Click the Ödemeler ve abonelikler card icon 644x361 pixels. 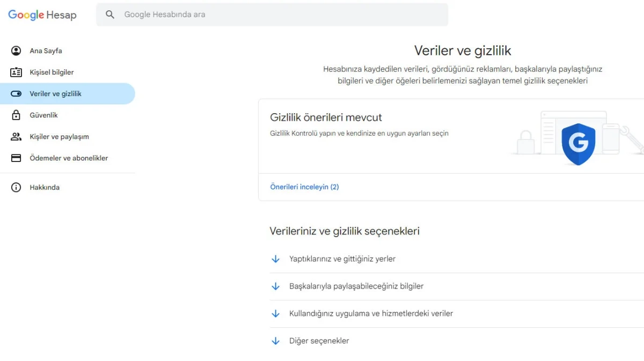tap(16, 158)
